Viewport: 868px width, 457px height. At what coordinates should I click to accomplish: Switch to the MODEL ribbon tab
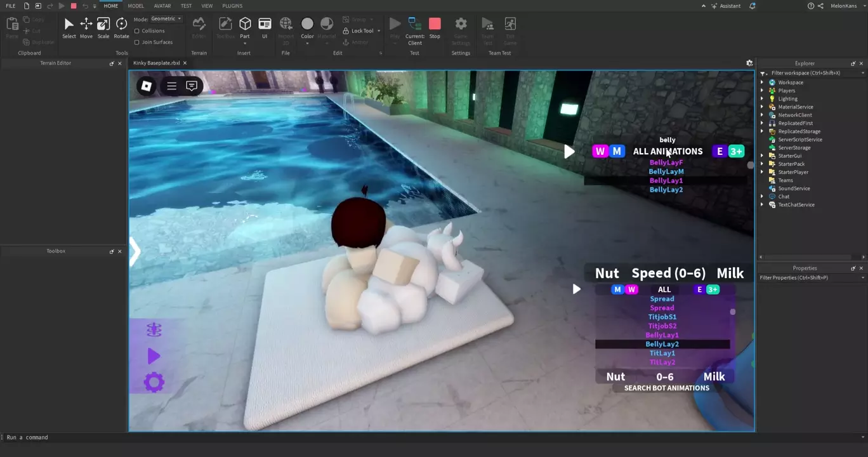[x=136, y=6]
